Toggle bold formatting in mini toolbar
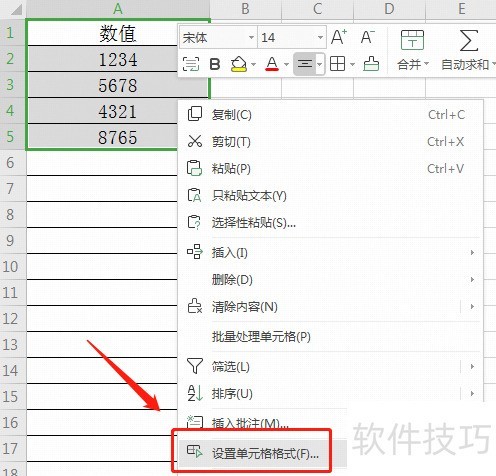 pyautogui.click(x=215, y=64)
